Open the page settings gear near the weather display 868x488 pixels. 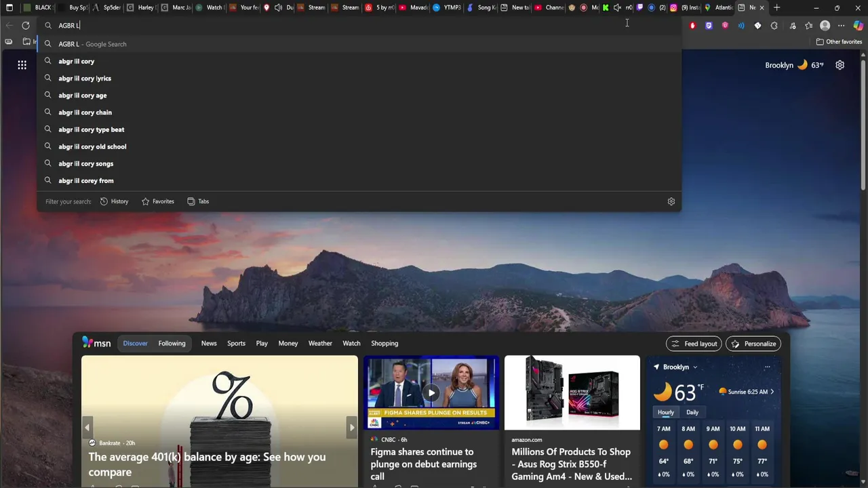click(x=840, y=65)
